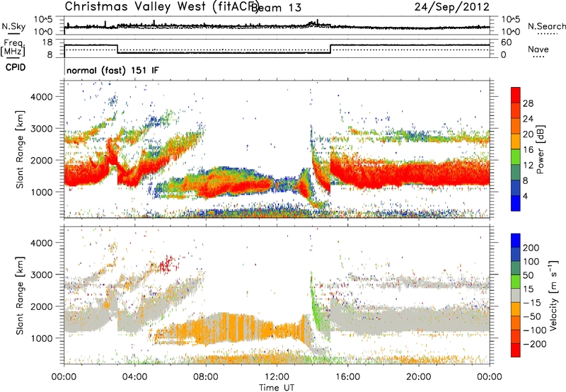Click the left '10^5' noise axis tick
566x392 pixels.
click(43, 20)
